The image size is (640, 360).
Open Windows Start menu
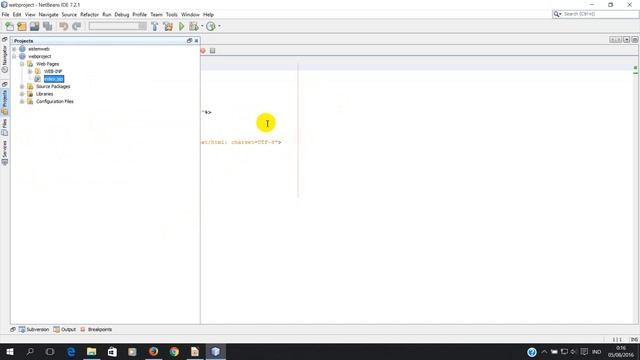(x=10, y=351)
